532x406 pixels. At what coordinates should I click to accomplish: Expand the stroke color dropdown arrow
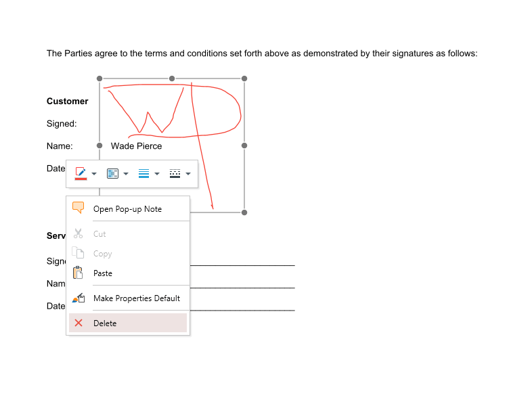click(94, 174)
